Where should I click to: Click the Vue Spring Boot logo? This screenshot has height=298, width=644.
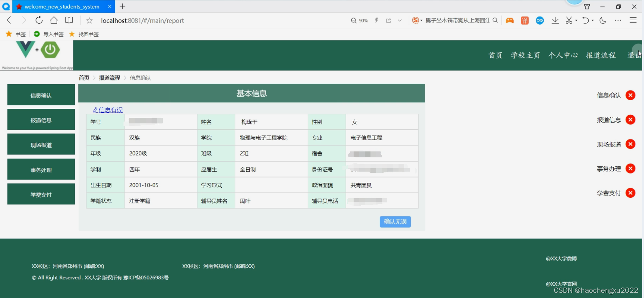pos(37,55)
